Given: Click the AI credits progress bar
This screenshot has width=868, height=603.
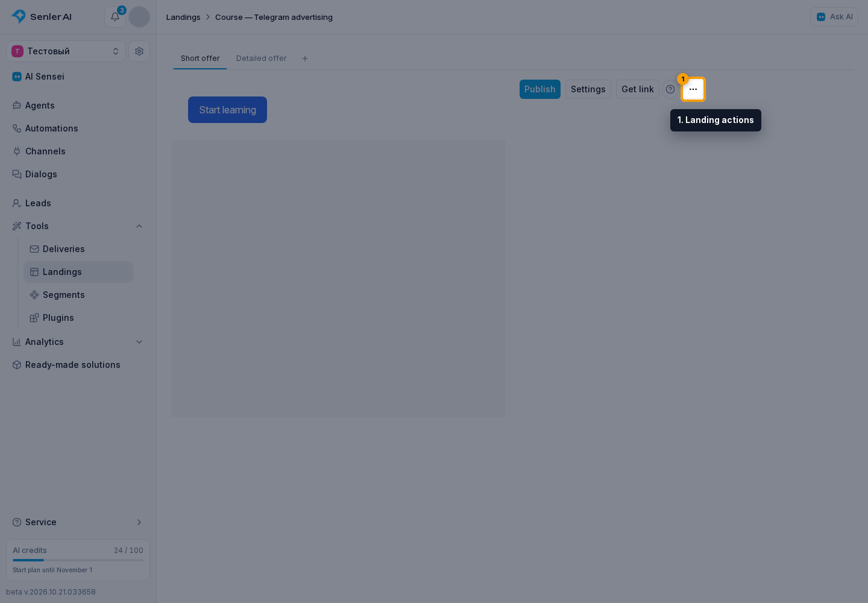Looking at the screenshot, I should (78, 560).
